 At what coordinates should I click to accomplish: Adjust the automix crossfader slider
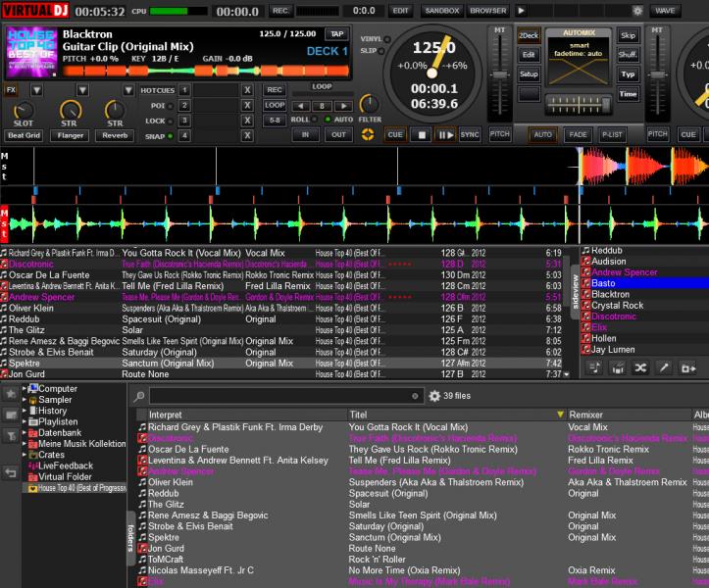tap(578, 105)
